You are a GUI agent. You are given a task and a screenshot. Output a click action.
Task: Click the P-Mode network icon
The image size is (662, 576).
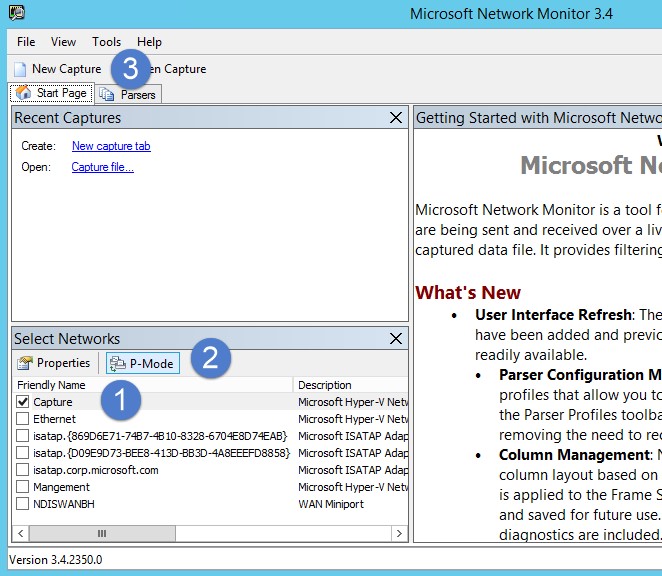[117, 363]
